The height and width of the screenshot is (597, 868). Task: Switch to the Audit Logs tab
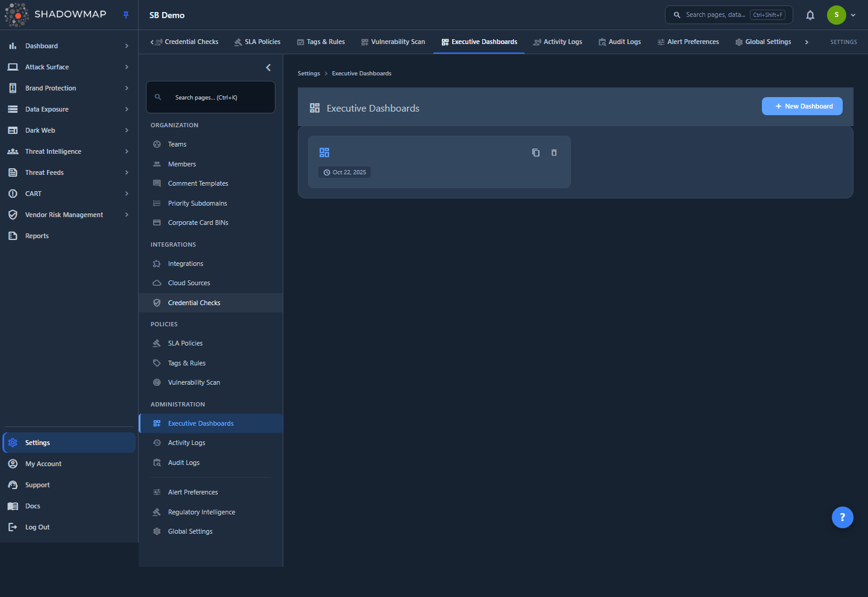[620, 42]
